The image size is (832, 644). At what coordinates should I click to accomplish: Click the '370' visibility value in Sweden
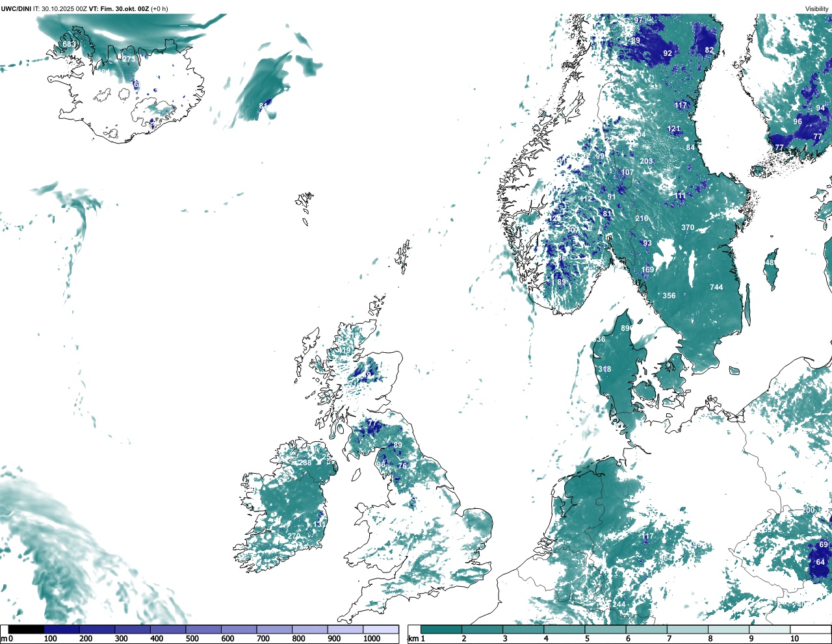(688, 228)
